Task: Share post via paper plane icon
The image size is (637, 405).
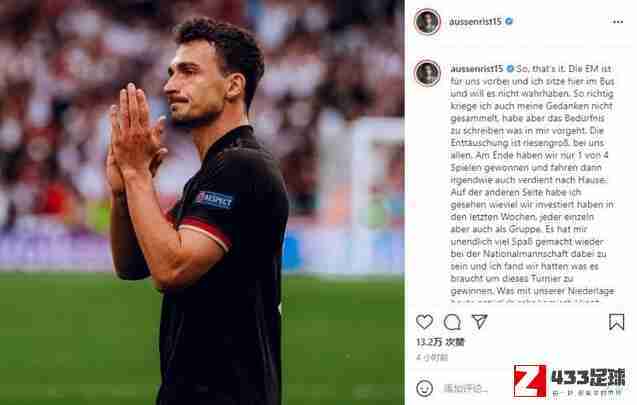Action: [479, 321]
